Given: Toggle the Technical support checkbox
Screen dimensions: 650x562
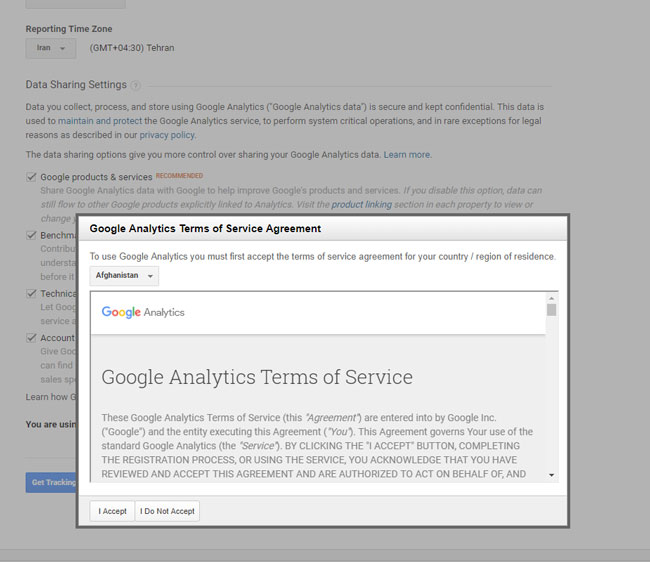Looking at the screenshot, I should (32, 293).
